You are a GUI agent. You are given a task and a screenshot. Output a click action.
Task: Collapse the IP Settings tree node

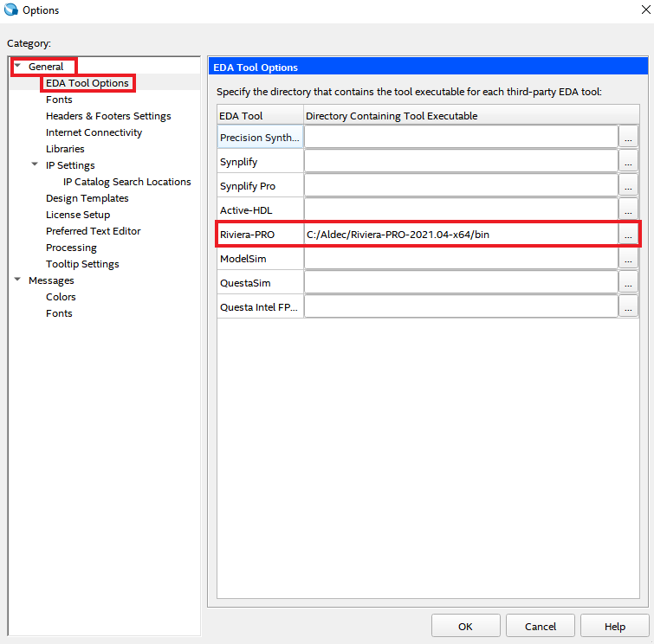tap(35, 164)
